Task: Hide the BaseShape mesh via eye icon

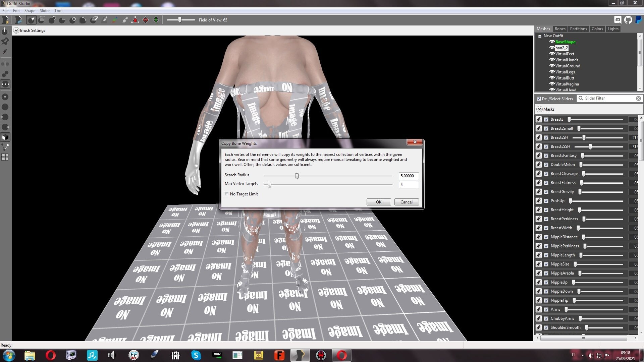Action: (552, 42)
